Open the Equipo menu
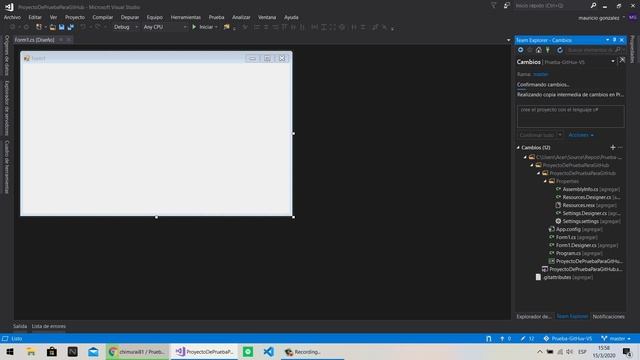This screenshot has height=360, width=640. (155, 17)
